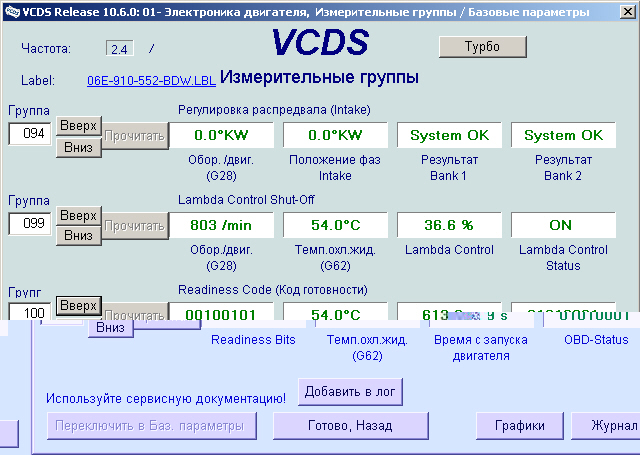
Task: Click Вниз next to group 099
Action: coord(78,235)
